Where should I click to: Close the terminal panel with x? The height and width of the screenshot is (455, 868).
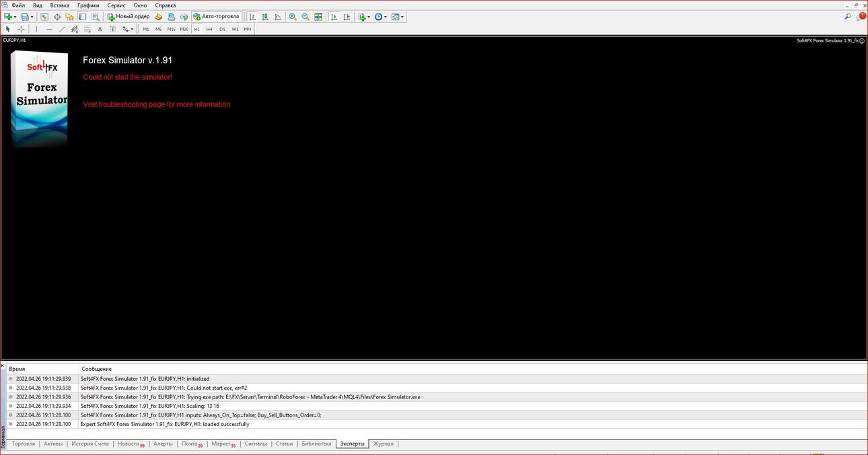[x=3, y=365]
